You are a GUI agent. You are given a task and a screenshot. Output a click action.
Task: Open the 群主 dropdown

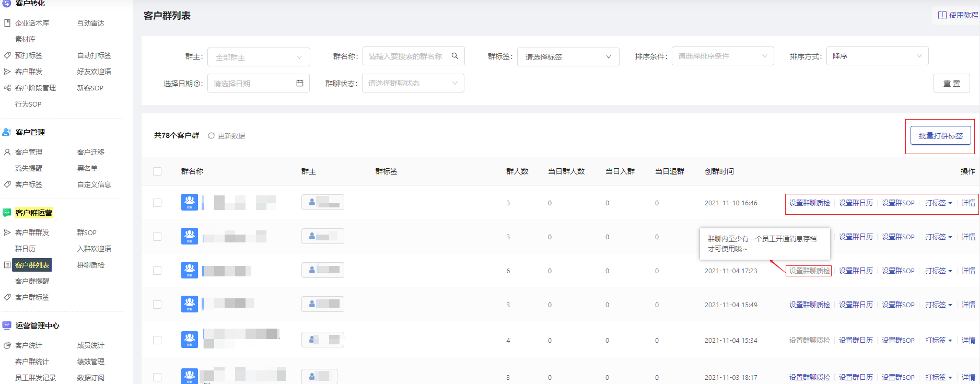coord(259,57)
